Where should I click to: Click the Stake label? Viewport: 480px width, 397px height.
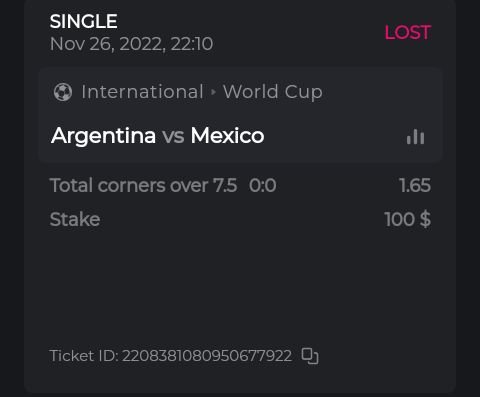pyautogui.click(x=75, y=219)
